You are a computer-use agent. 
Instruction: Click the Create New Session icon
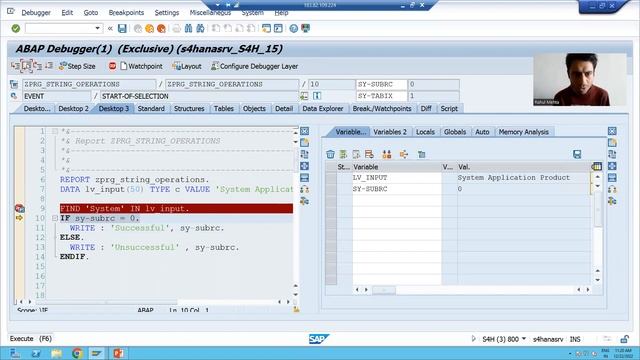[266, 29]
